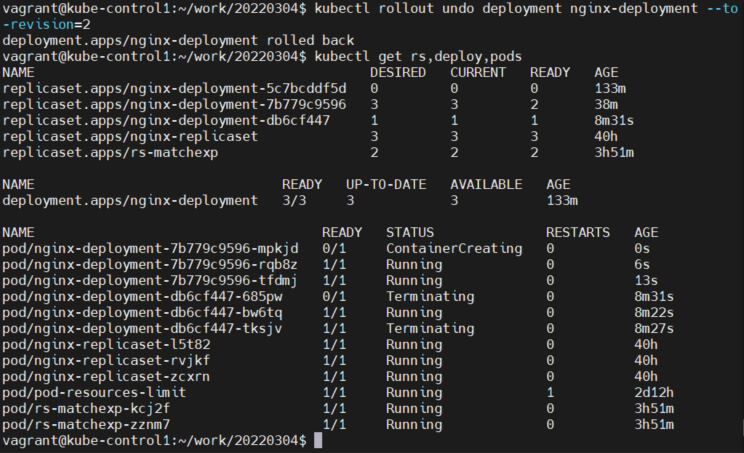Click pod/nginx-replicaset-zcxrn name
744x453 pixels.
click(106, 377)
